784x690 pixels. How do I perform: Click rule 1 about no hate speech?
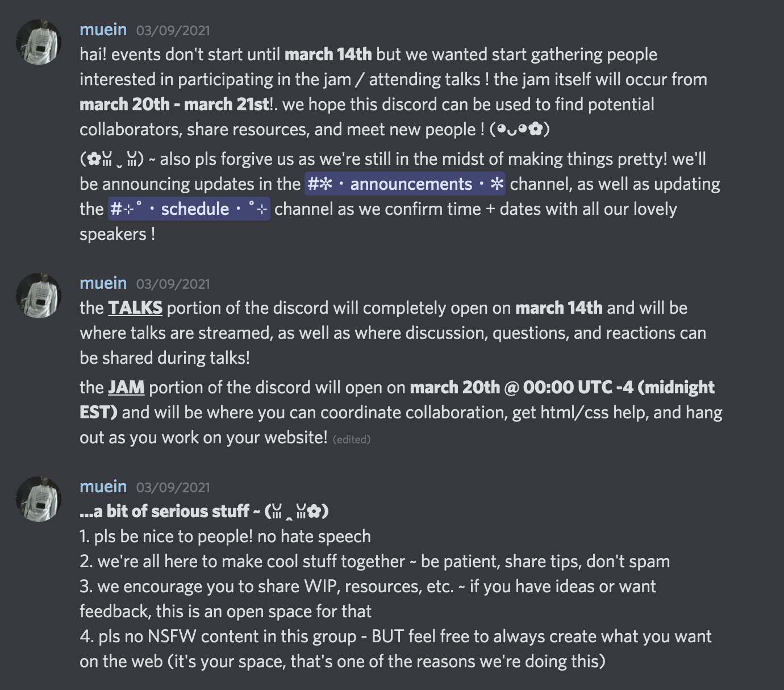[x=225, y=537]
